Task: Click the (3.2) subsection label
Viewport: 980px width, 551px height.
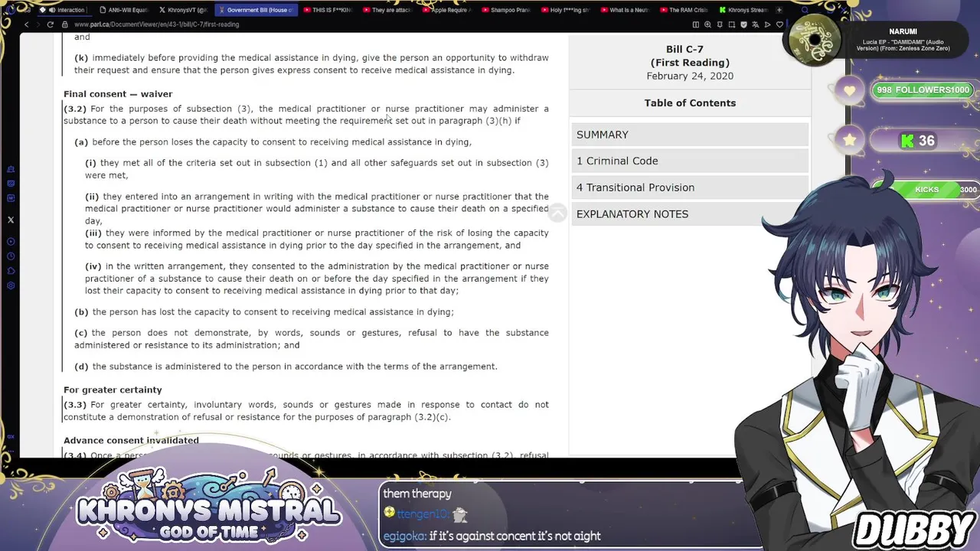Action: coord(75,109)
